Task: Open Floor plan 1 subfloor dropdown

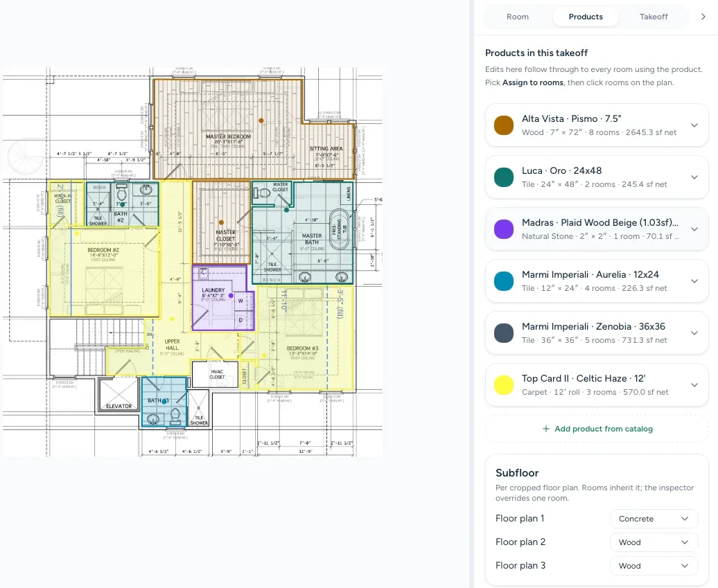Action: tap(654, 519)
